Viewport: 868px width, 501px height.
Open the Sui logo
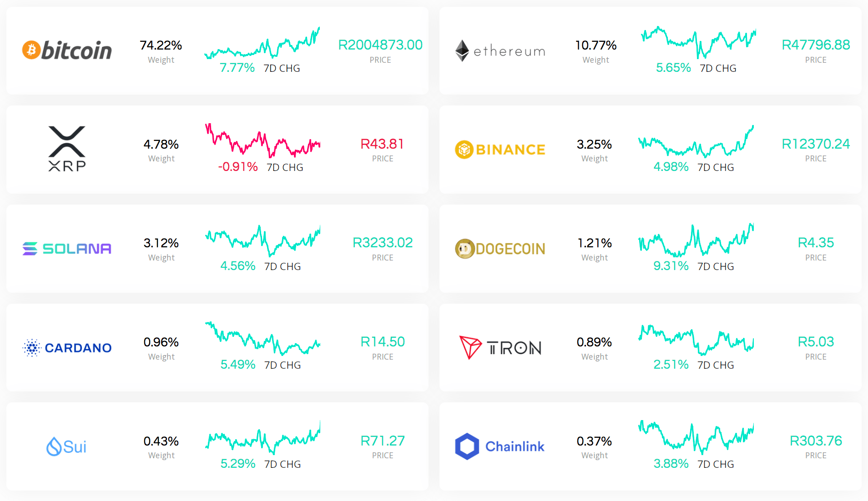coord(66,446)
